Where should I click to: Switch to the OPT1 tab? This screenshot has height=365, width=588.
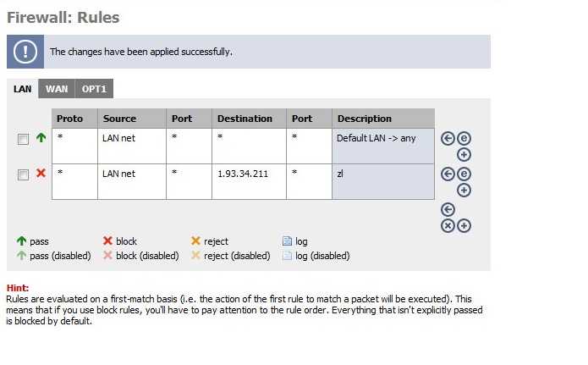coord(94,89)
